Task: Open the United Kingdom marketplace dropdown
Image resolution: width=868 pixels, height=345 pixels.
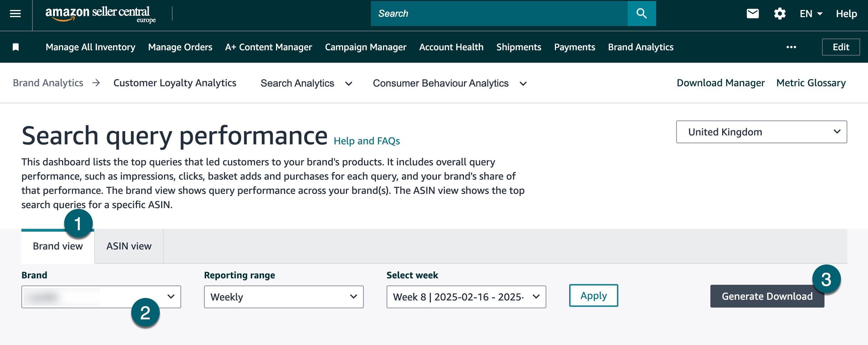Action: point(761,132)
